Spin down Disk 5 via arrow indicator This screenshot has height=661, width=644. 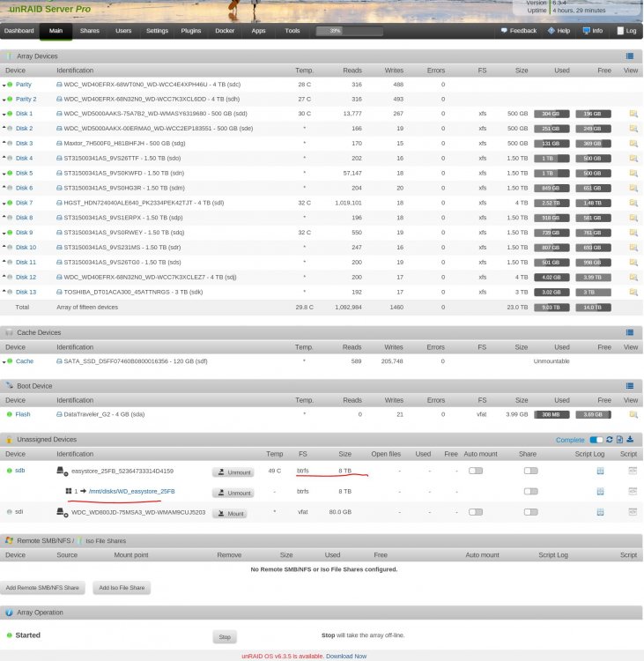click(4, 174)
